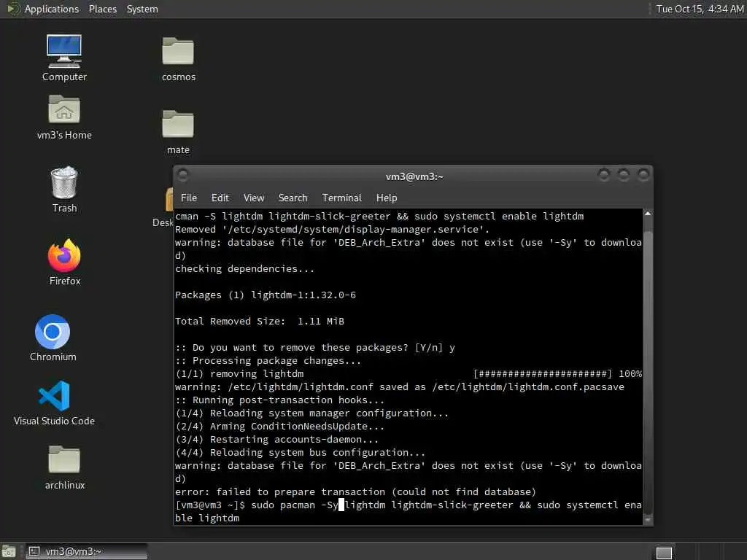The height and width of the screenshot is (560, 747).
Task: Click the clock showing Tue Oct 15
Action: (700, 9)
